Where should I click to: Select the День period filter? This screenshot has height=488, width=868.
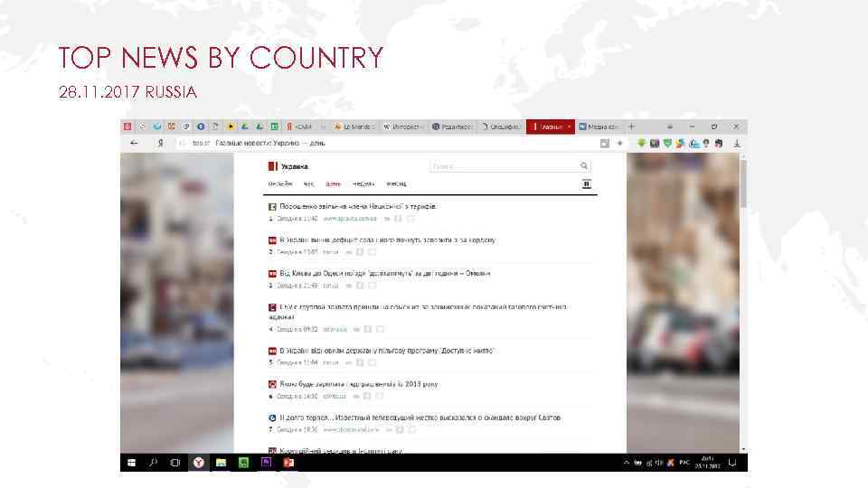334,183
